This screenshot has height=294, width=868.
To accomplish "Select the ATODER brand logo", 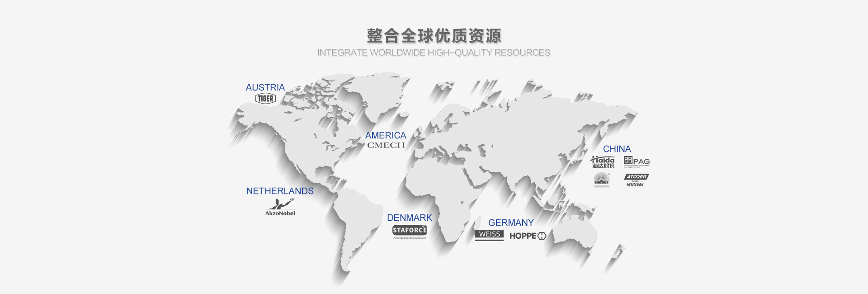I will [x=636, y=180].
